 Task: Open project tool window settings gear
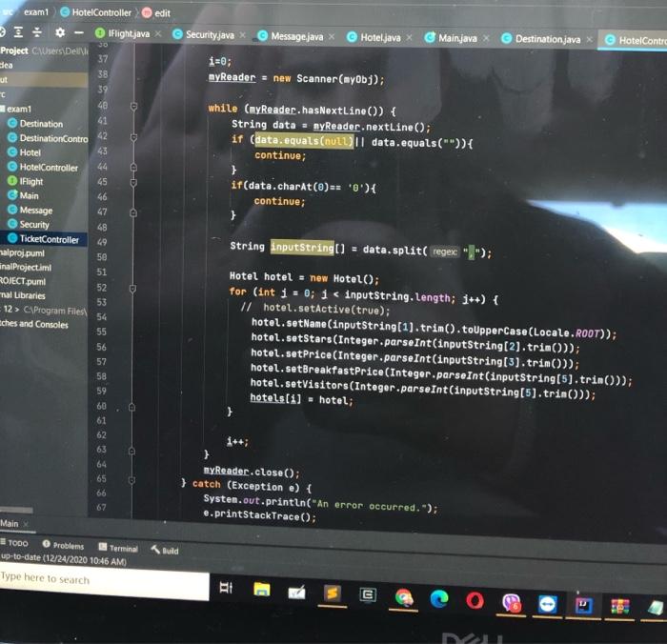[60, 31]
